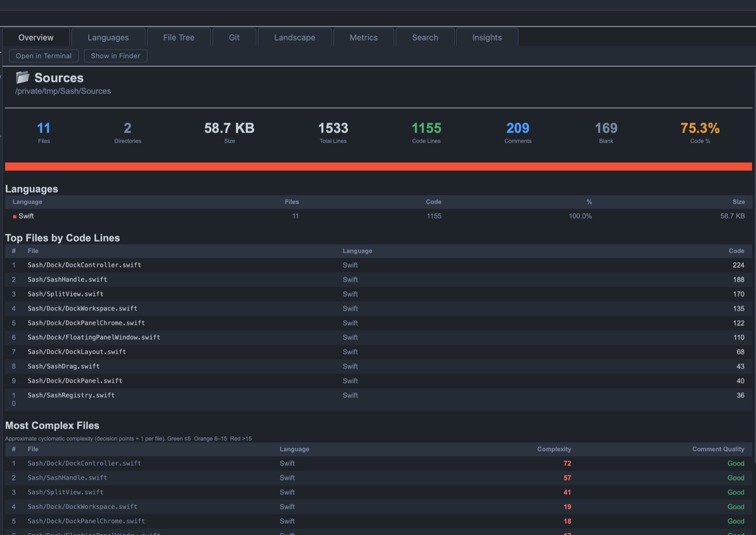Select DockPanelChrome.swift in Most Complex Files

click(x=379, y=521)
